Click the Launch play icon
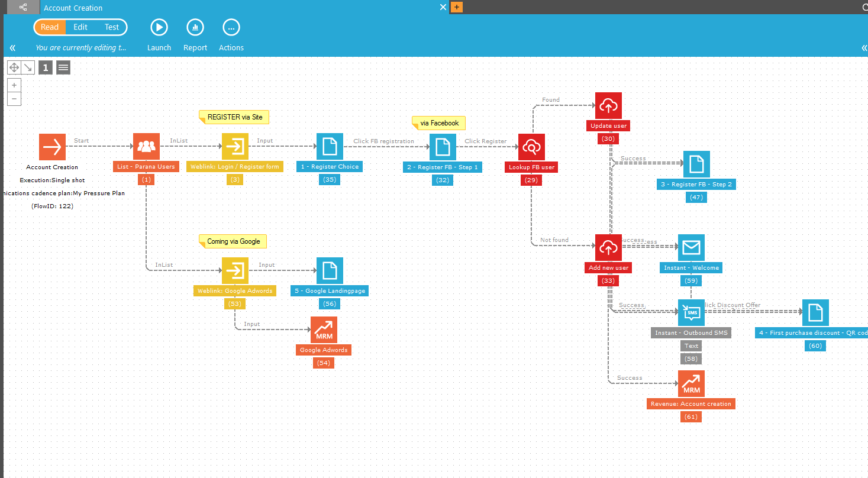 pos(159,27)
